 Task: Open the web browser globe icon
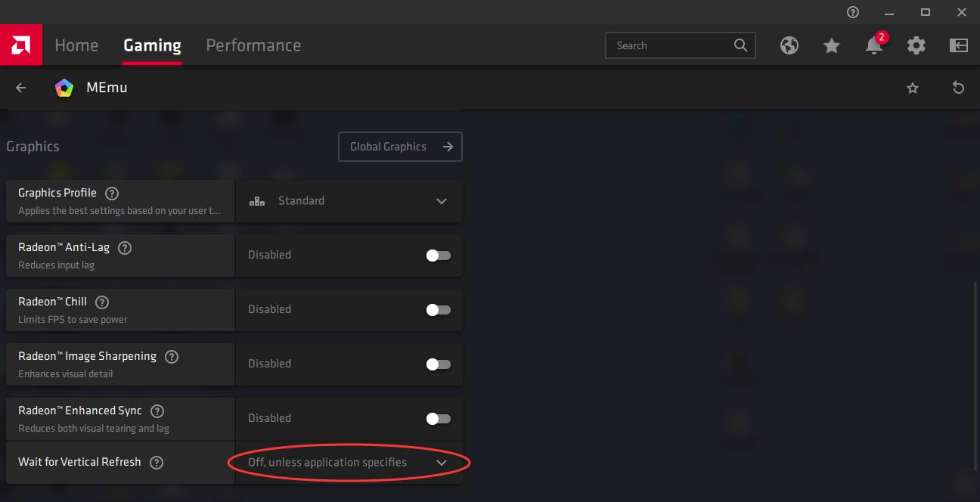pyautogui.click(x=789, y=45)
